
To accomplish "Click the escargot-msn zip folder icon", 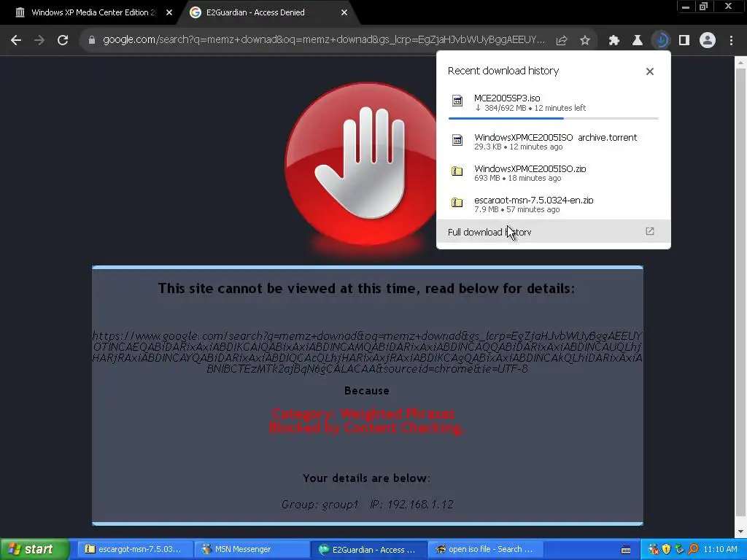I will tap(457, 203).
